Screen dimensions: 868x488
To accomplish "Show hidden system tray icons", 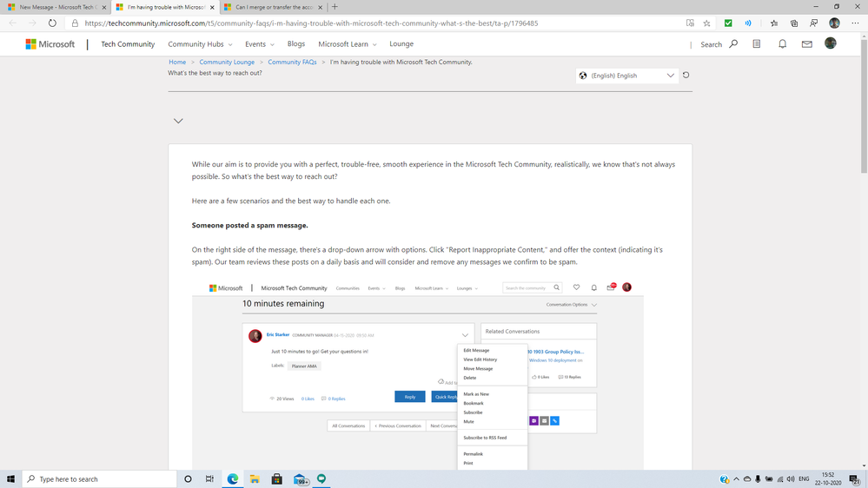I will (736, 479).
